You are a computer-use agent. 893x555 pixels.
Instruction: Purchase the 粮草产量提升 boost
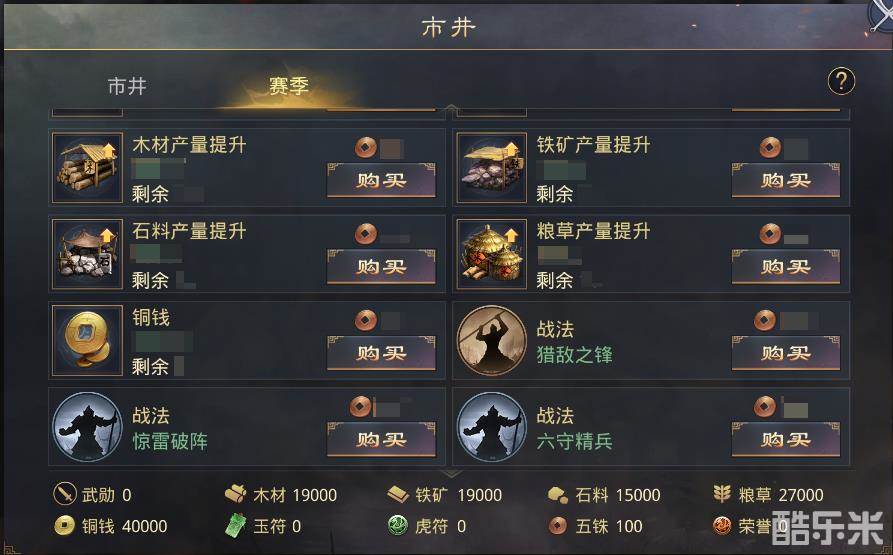coord(785,267)
